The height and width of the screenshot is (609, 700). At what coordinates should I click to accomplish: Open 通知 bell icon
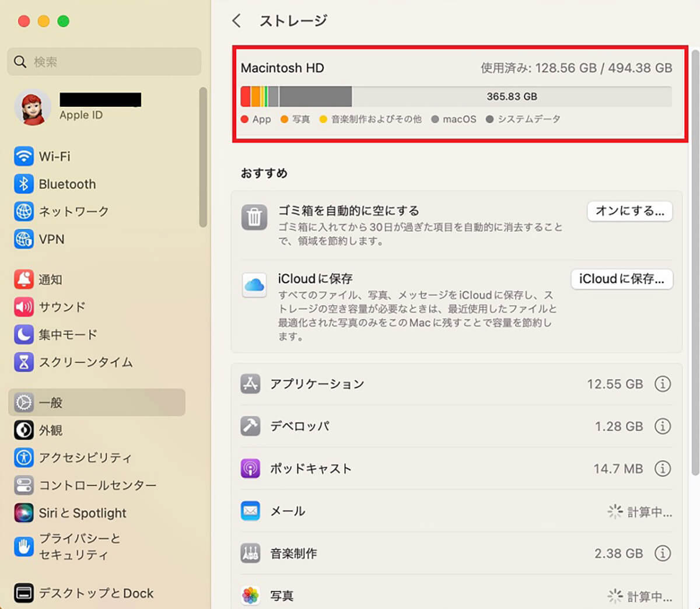click(x=24, y=279)
